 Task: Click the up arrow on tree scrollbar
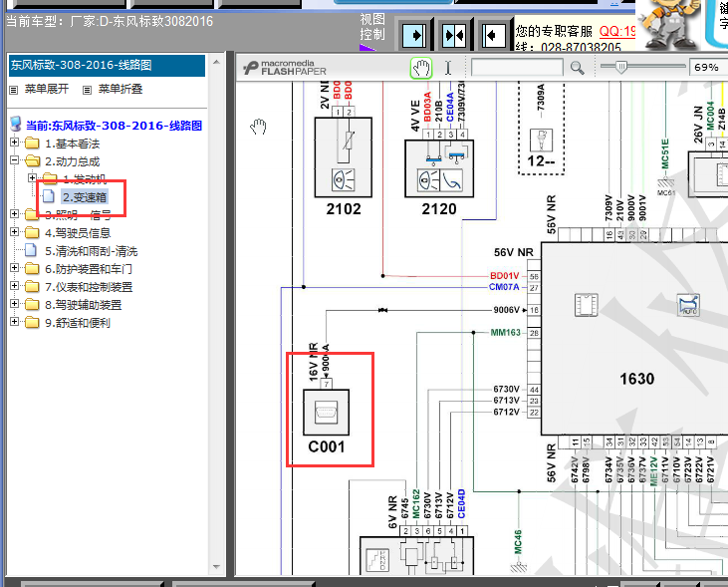click(216, 62)
